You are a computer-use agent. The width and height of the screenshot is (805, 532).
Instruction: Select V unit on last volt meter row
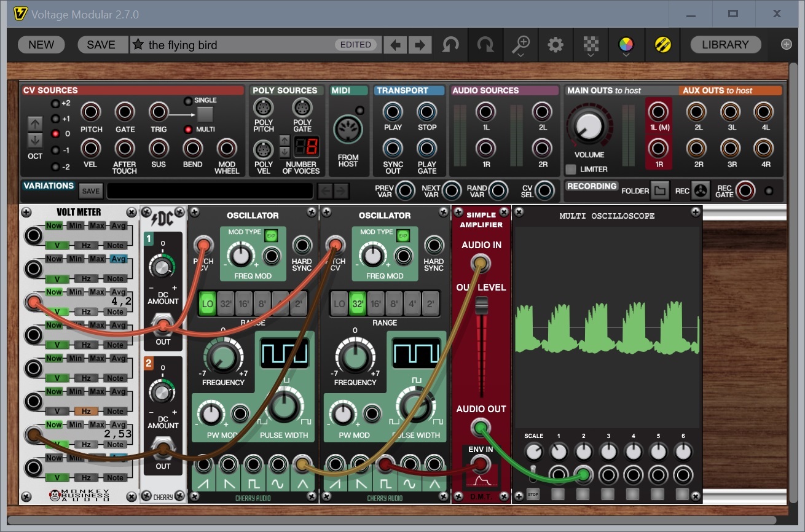coord(57,477)
